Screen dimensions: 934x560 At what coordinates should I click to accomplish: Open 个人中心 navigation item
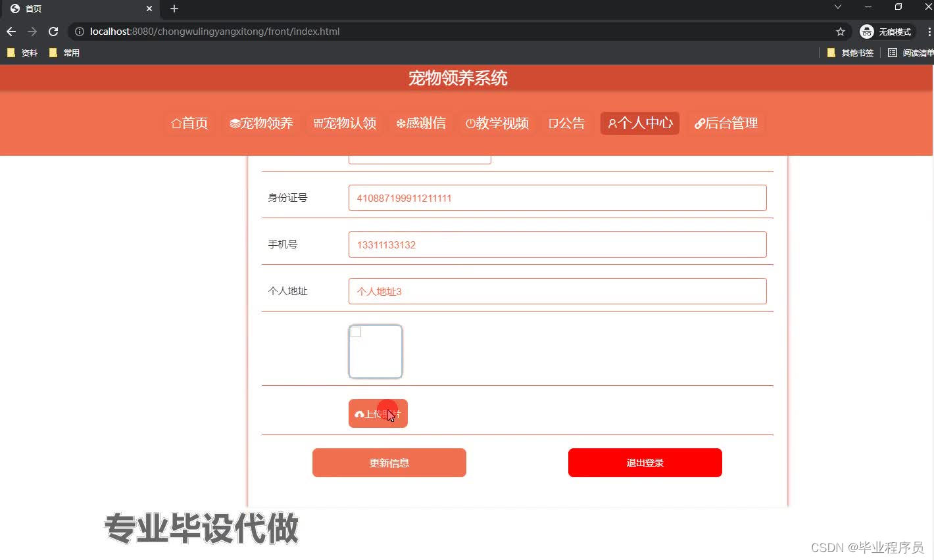[640, 123]
